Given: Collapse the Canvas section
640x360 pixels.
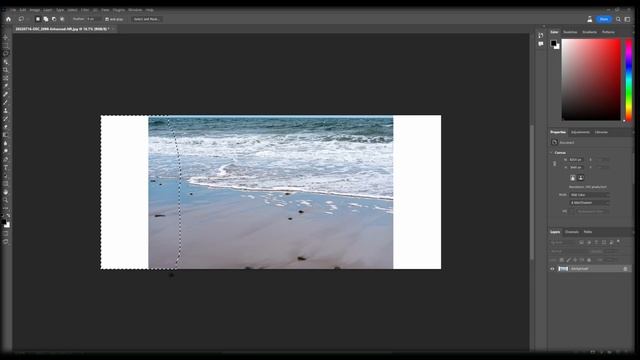Looking at the screenshot, I should 551,153.
